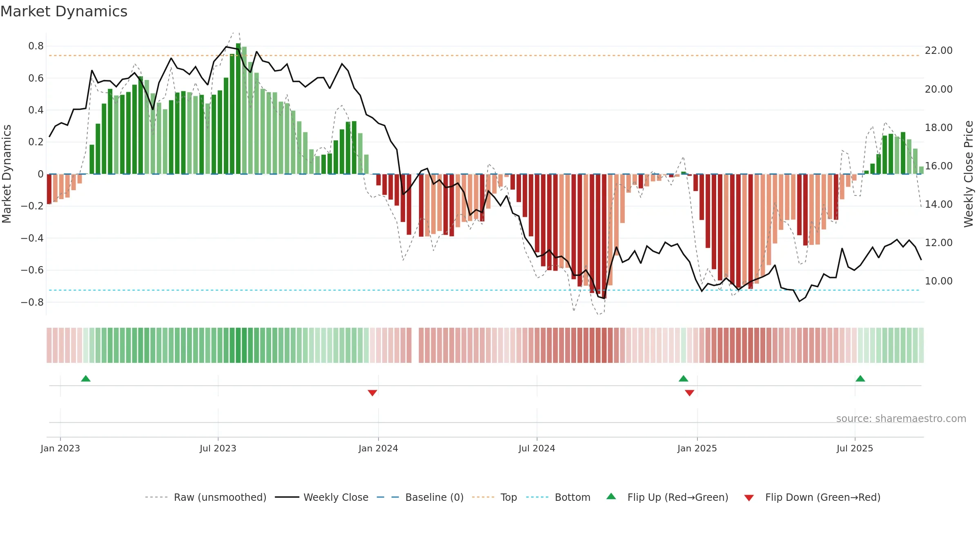Toggle the Weekly Close legend entry
980x551 pixels.
321,497
